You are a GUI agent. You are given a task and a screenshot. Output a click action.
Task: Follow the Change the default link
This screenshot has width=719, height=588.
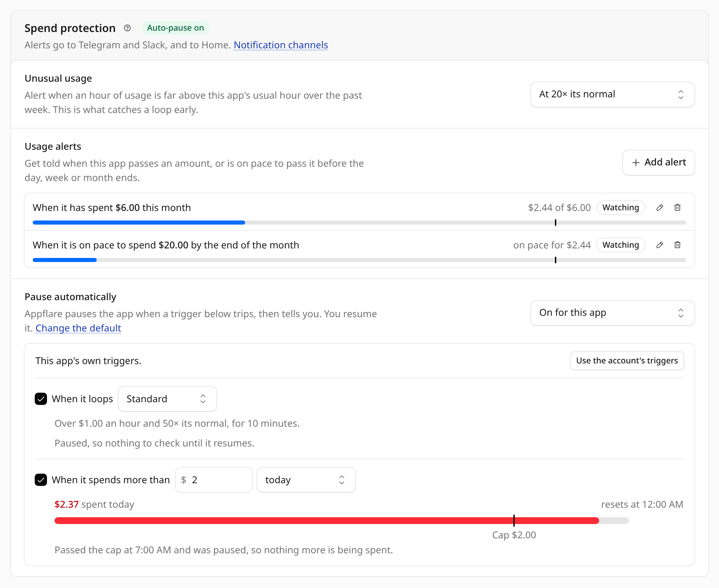tap(78, 328)
